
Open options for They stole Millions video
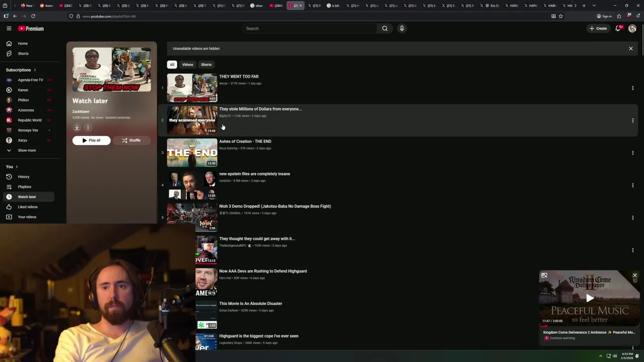632,121
